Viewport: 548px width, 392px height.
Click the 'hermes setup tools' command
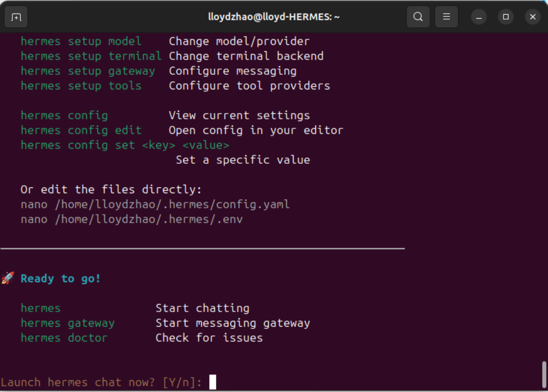pos(81,86)
